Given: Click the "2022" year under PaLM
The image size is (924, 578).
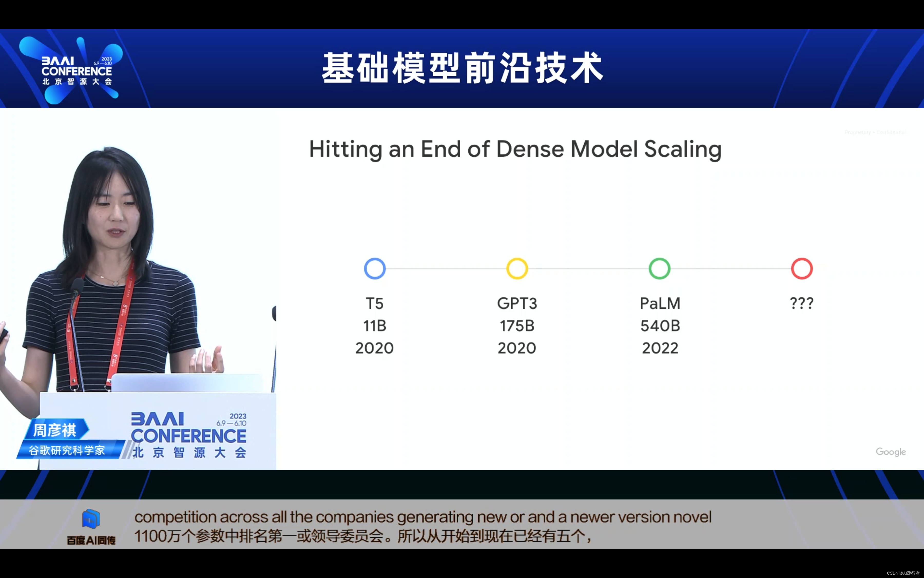Looking at the screenshot, I should (x=660, y=348).
